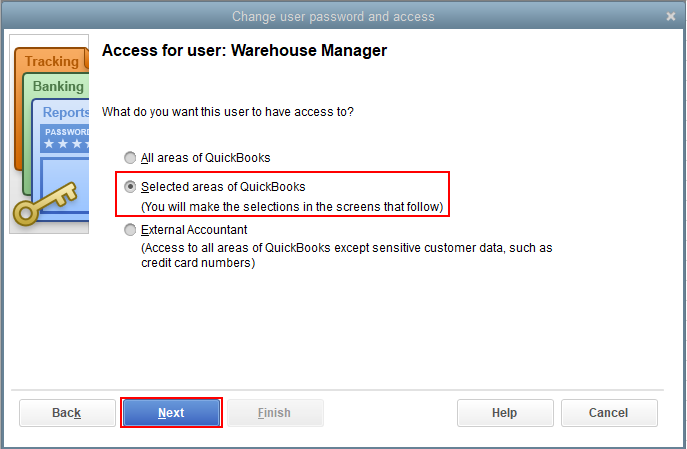Select the All areas of QuickBooks radio button
This screenshot has width=687, height=449.
point(130,158)
